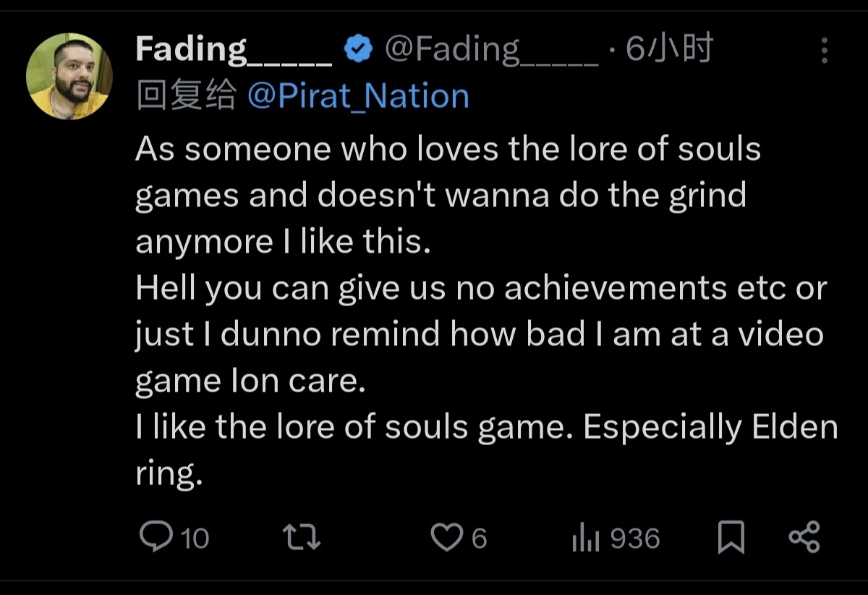Viewport: 868px width, 595px height.
Task: Open view analytics bar chart icon
Action: click(585, 538)
